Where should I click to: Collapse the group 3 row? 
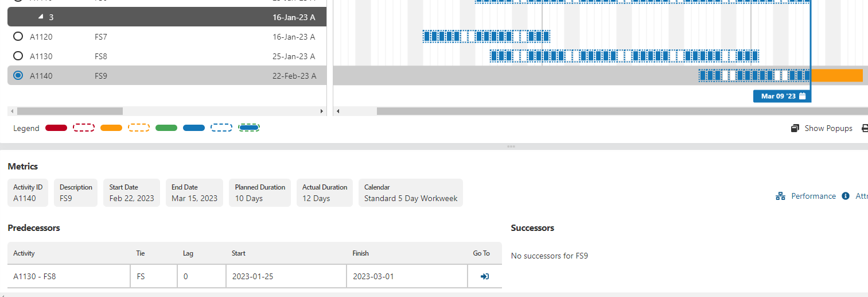pyautogui.click(x=41, y=17)
